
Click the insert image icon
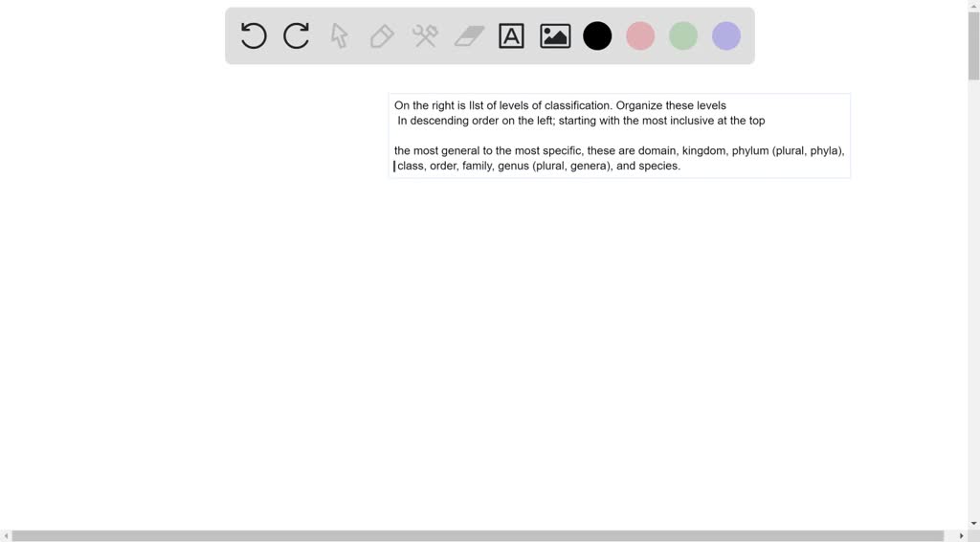pyautogui.click(x=555, y=36)
